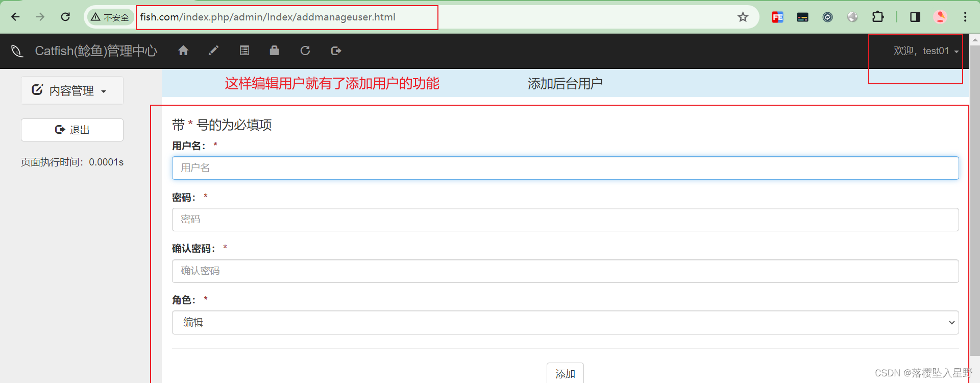
Task: Click the browser back arrow
Action: tap(15, 17)
